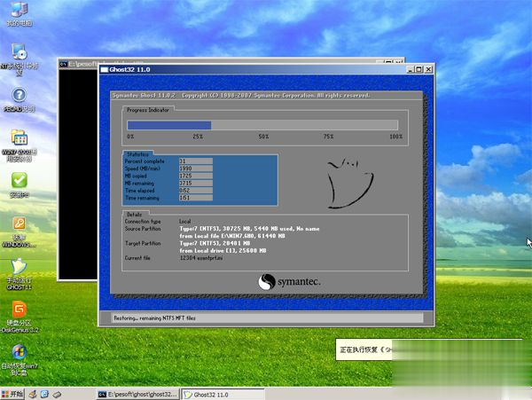The height and width of the screenshot is (400, 532).
Task: Switch to the Ghost32 11.0 taskbar button
Action: [223, 394]
